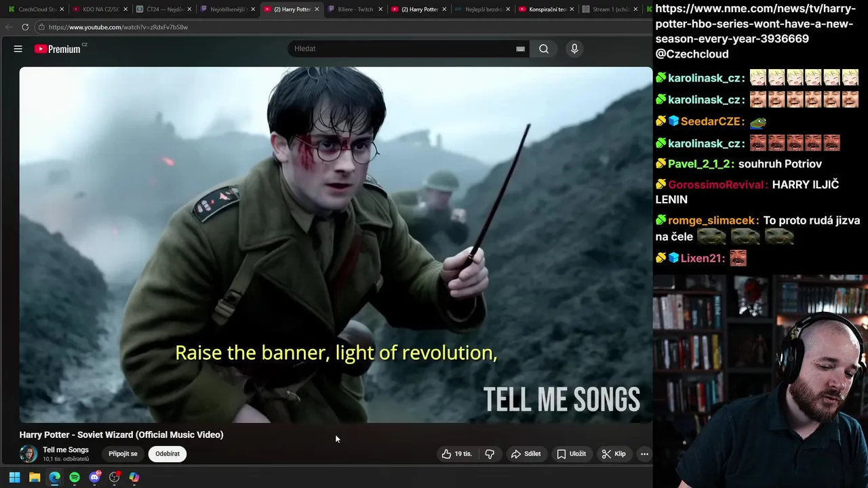Image resolution: width=868 pixels, height=488 pixels.
Task: Click Pavel_2_1_2 username in chat
Action: (701, 164)
